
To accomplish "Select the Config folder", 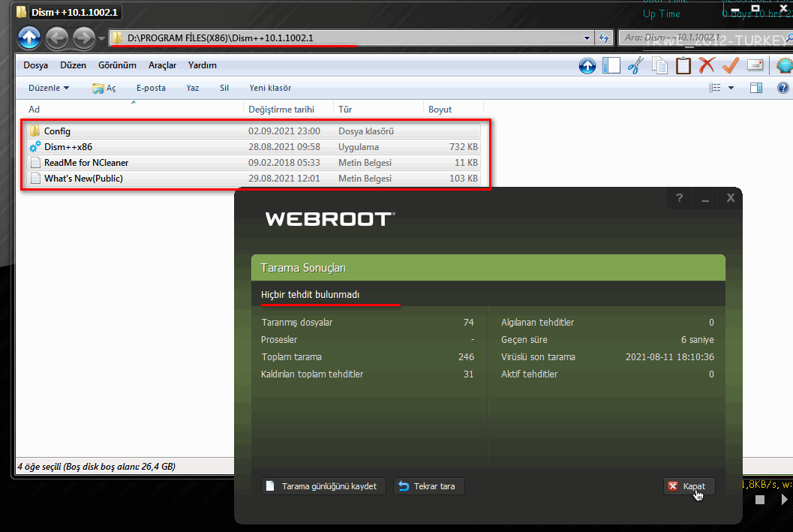I will click(x=253, y=131).
